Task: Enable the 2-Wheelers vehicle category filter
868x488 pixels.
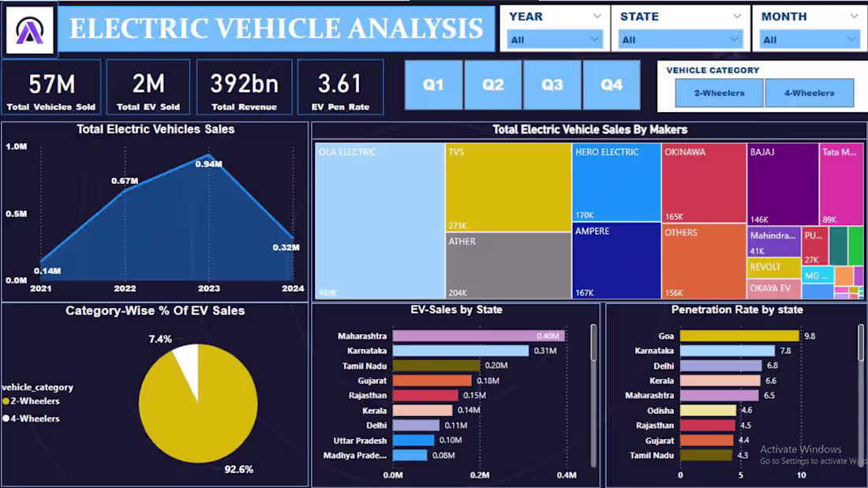Action: click(718, 92)
